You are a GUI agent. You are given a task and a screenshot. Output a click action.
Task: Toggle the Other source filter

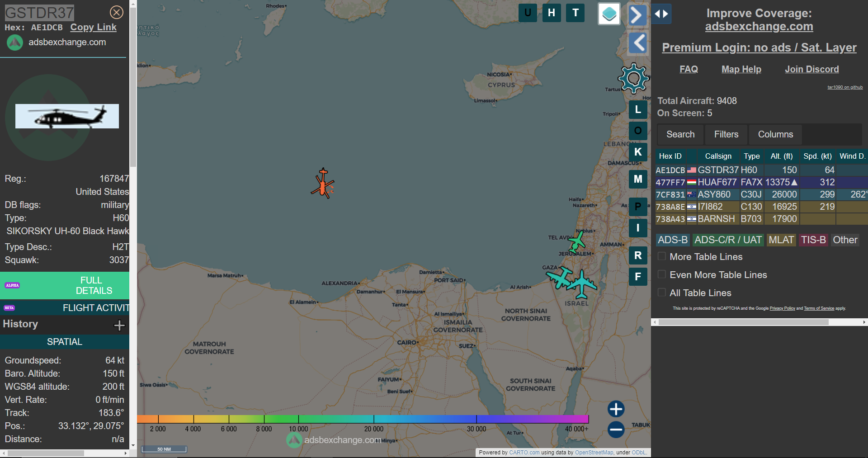click(x=845, y=240)
